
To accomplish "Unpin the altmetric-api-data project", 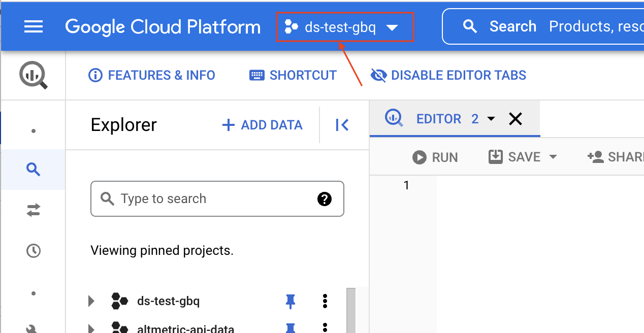I will (x=291, y=328).
